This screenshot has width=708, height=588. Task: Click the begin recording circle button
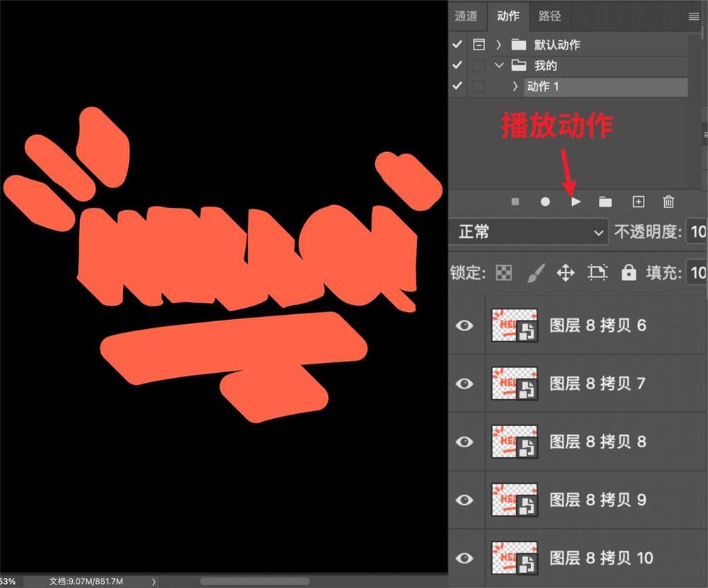(545, 202)
